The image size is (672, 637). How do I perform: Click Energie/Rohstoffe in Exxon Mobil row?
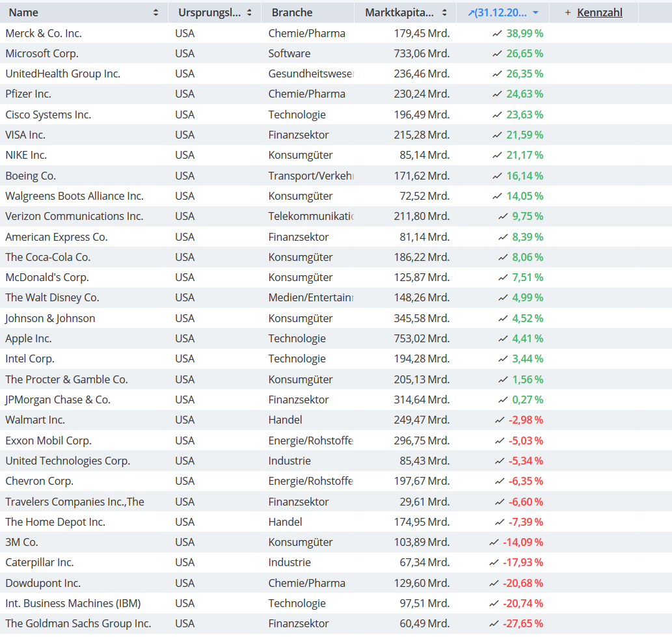pos(311,440)
